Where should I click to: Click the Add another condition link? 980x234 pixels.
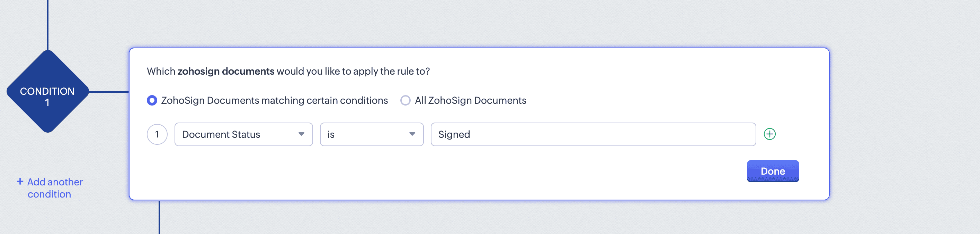point(54,187)
